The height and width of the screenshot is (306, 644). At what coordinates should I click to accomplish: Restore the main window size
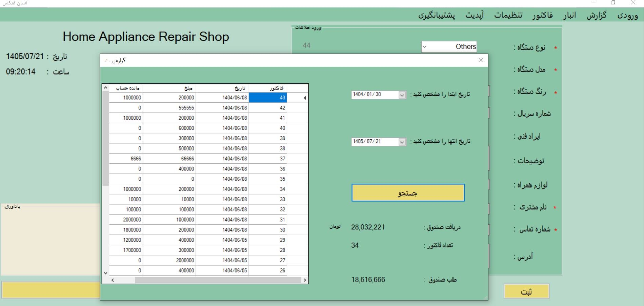[x=613, y=3]
